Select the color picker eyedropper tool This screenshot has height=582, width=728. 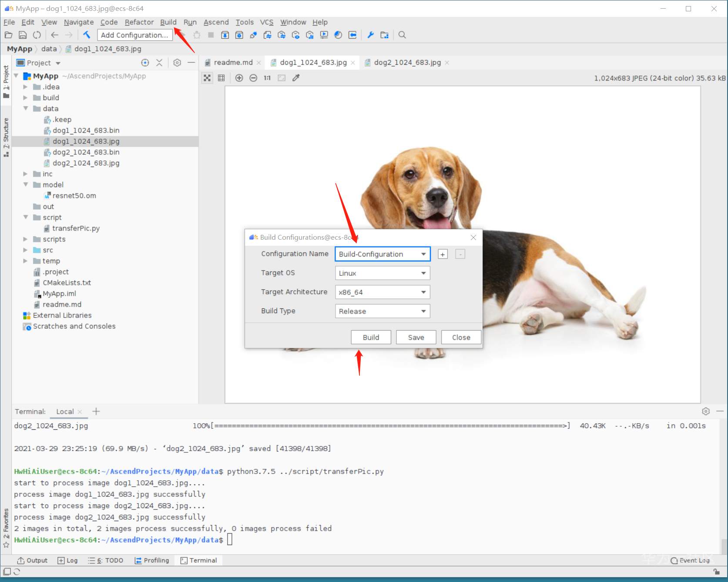(296, 78)
